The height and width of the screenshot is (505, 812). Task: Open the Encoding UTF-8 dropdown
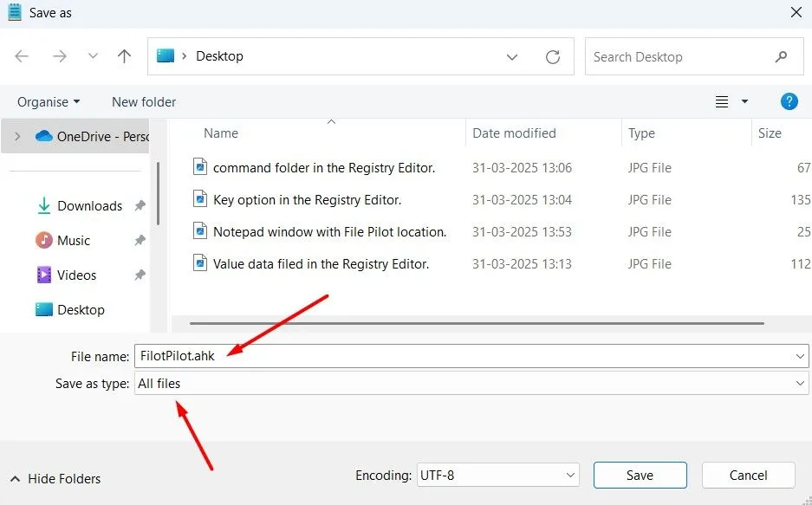click(569, 475)
